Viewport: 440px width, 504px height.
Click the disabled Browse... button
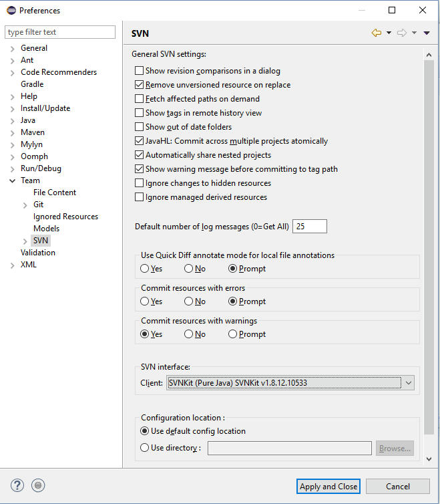point(395,448)
